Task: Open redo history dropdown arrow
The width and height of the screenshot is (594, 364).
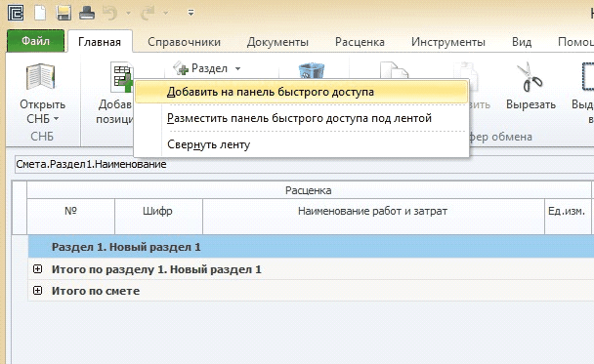Action: pos(165,14)
